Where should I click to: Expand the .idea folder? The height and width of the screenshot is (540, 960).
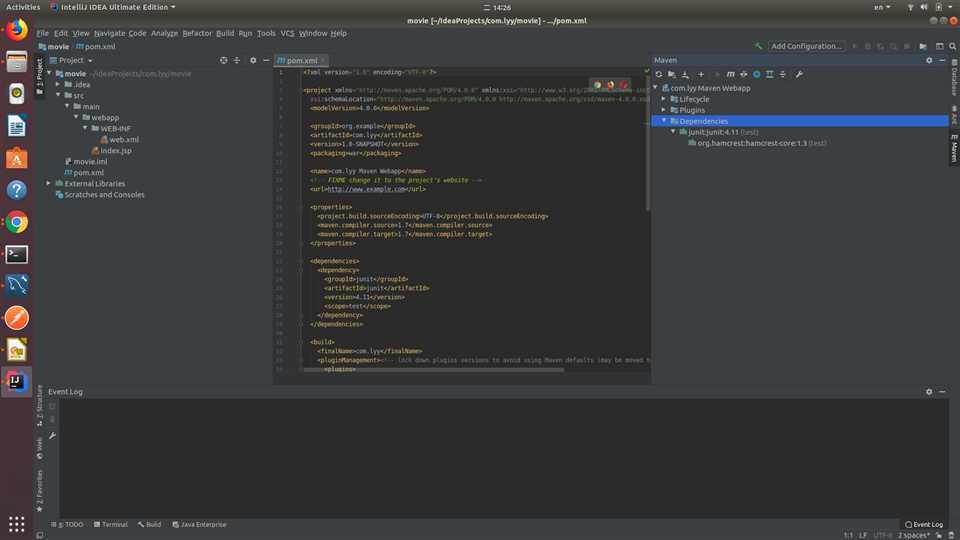tap(58, 84)
